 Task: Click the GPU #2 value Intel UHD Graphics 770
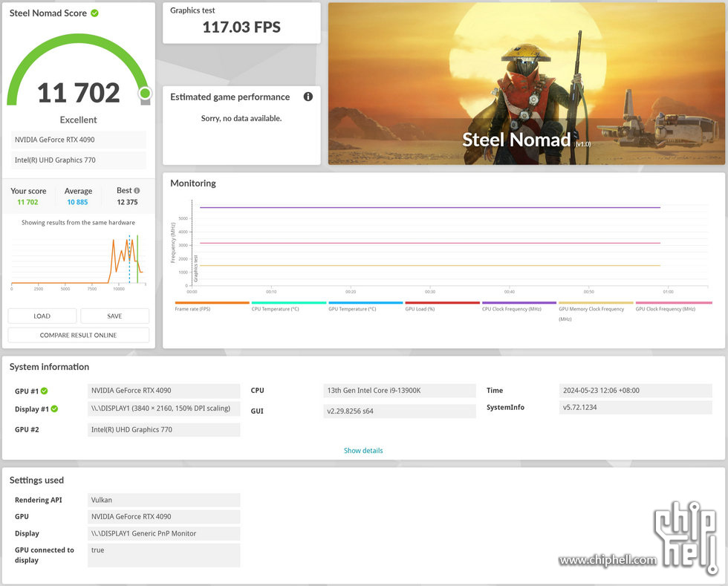coord(164,429)
